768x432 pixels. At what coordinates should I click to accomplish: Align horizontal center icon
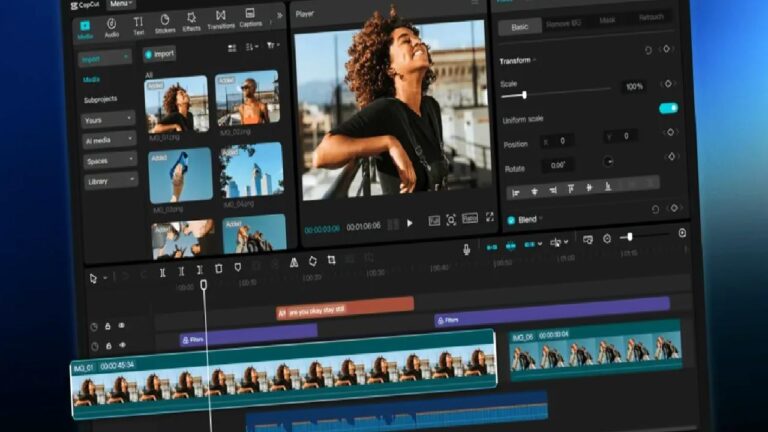[x=534, y=192]
